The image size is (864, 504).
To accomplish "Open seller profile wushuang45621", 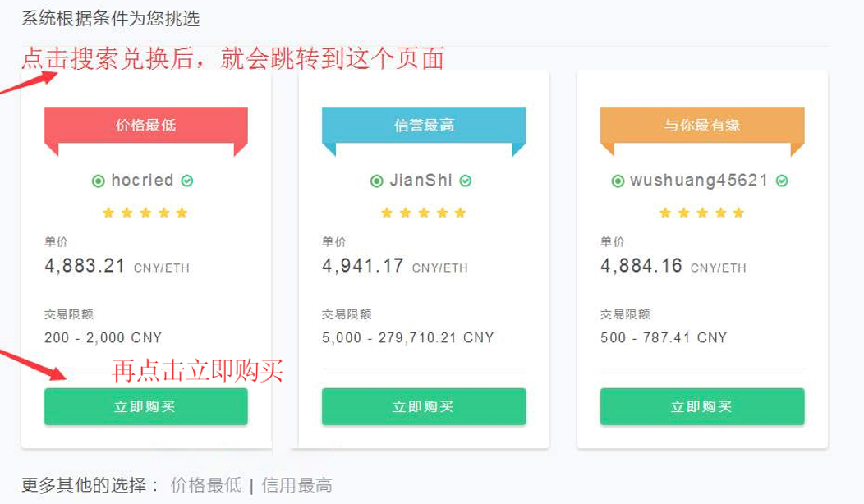I will coord(699,181).
